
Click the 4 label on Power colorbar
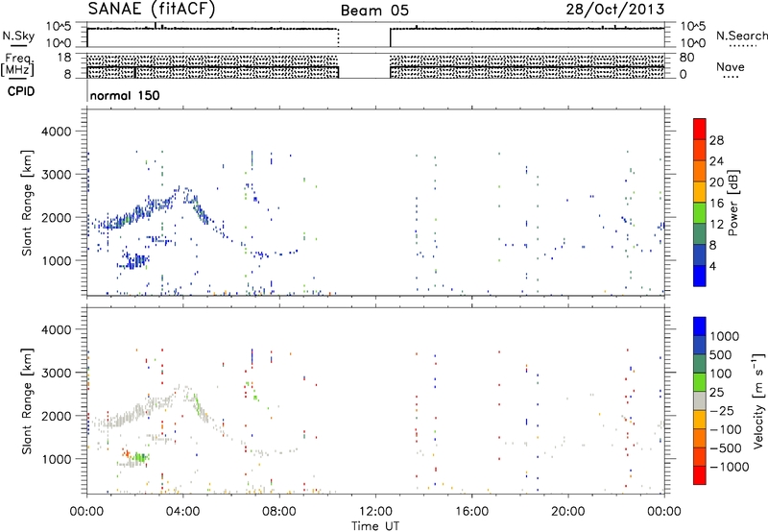[x=713, y=267]
